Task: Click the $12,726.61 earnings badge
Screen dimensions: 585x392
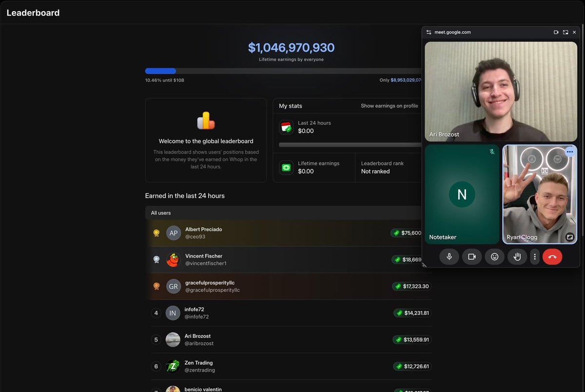Action: pos(412,366)
